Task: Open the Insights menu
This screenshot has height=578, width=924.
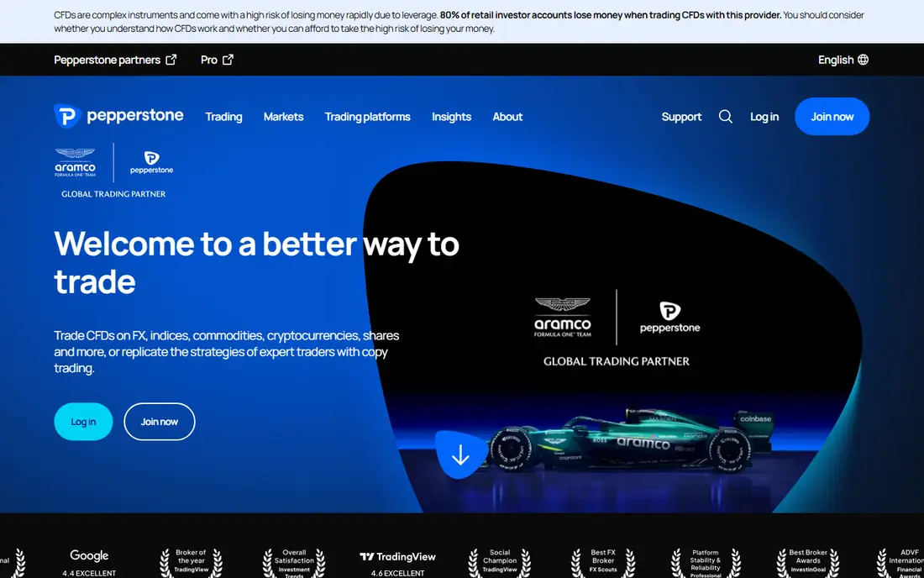Action: (x=451, y=117)
